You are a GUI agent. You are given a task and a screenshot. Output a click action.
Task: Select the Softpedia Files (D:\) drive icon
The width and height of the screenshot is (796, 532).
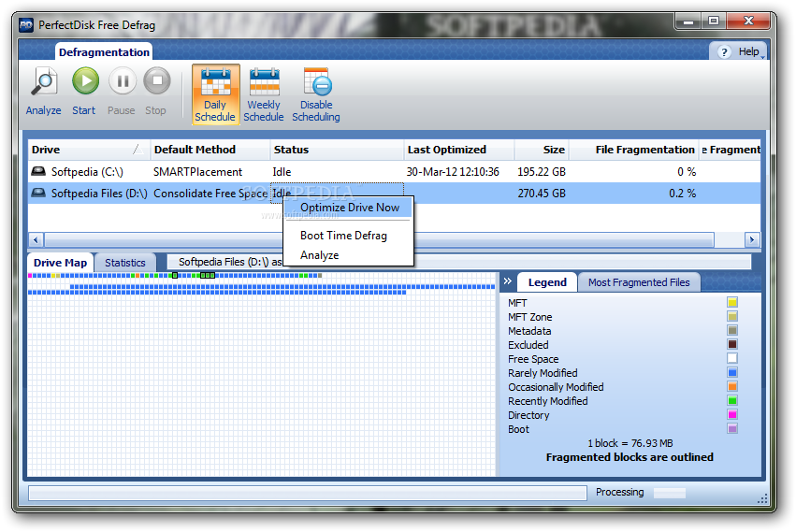38,193
